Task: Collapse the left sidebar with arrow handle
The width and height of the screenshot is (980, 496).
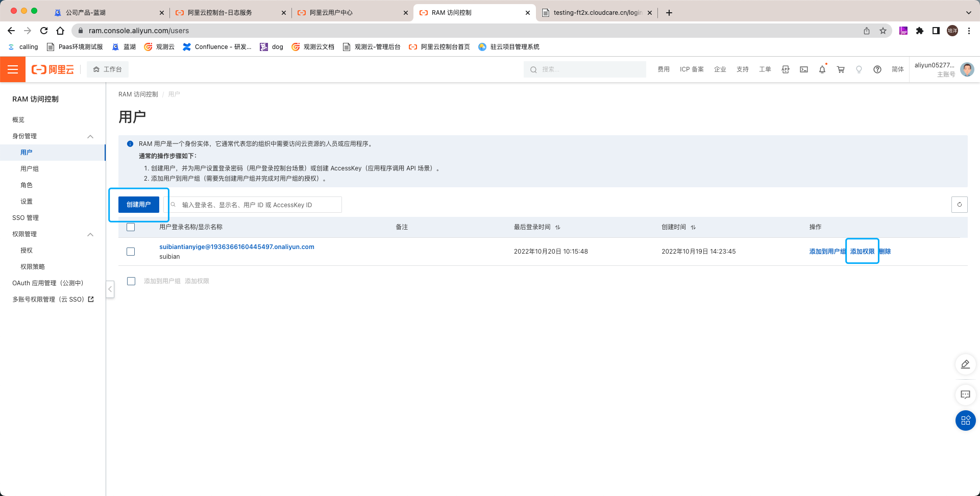Action: tap(110, 289)
